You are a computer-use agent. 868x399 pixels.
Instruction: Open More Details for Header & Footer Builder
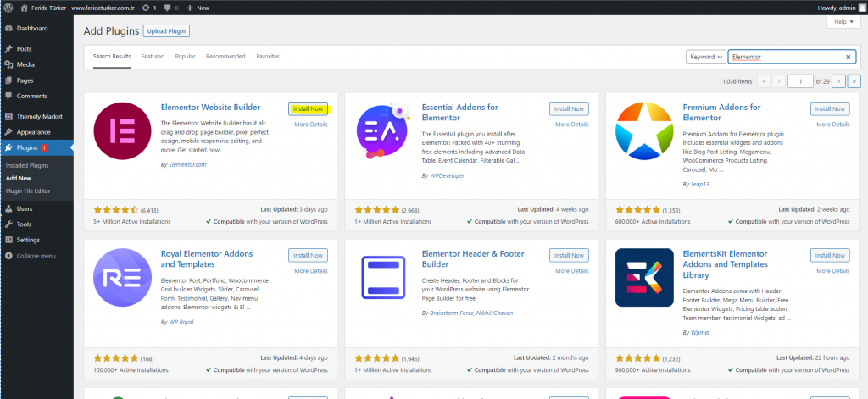tap(572, 270)
